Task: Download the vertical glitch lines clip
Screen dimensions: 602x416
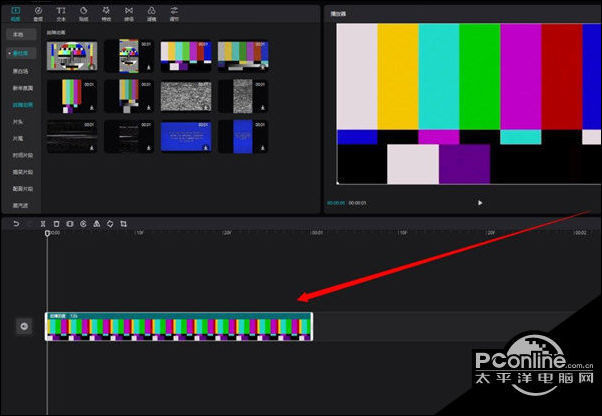Action: click(x=149, y=148)
